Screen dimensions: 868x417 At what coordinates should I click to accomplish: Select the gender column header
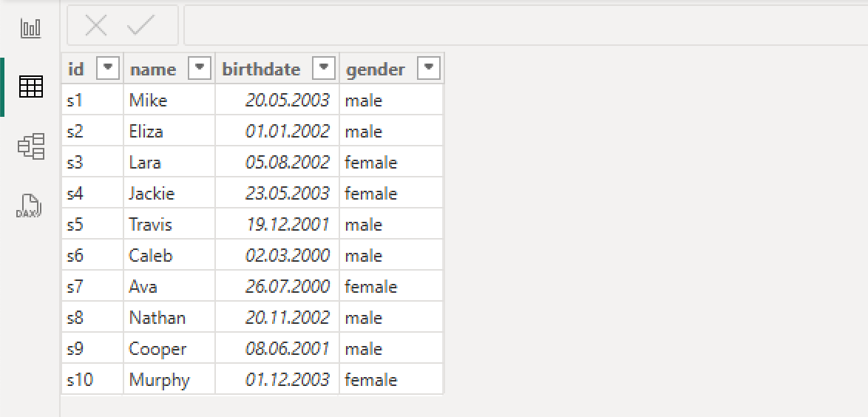tap(391, 69)
